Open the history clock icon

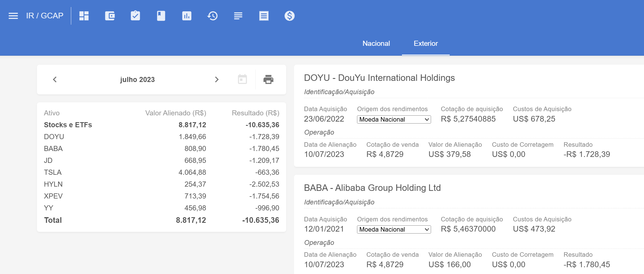pos(212,16)
